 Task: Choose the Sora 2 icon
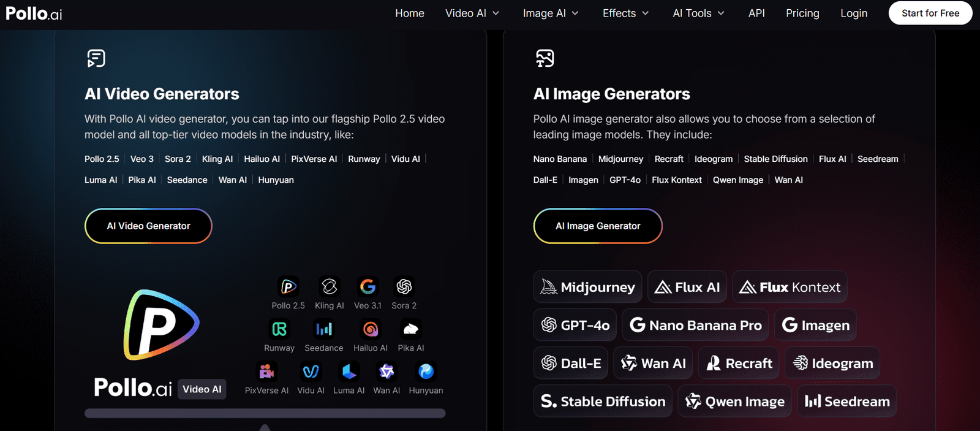click(404, 287)
